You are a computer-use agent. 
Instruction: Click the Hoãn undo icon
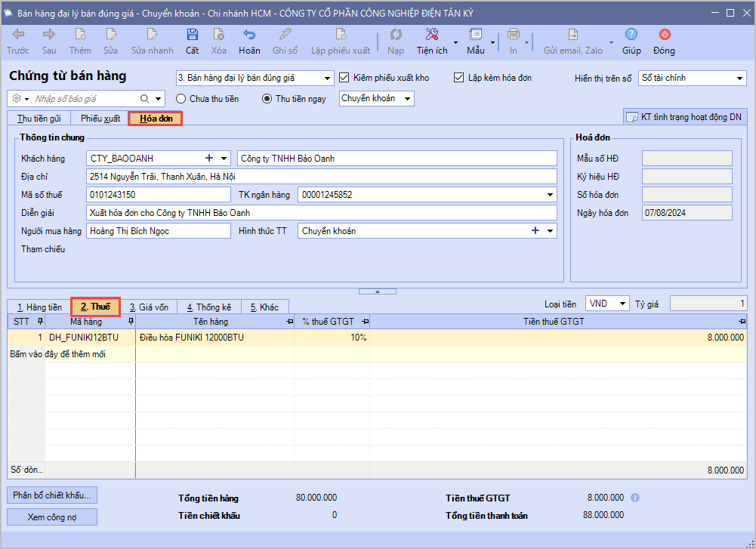(249, 35)
